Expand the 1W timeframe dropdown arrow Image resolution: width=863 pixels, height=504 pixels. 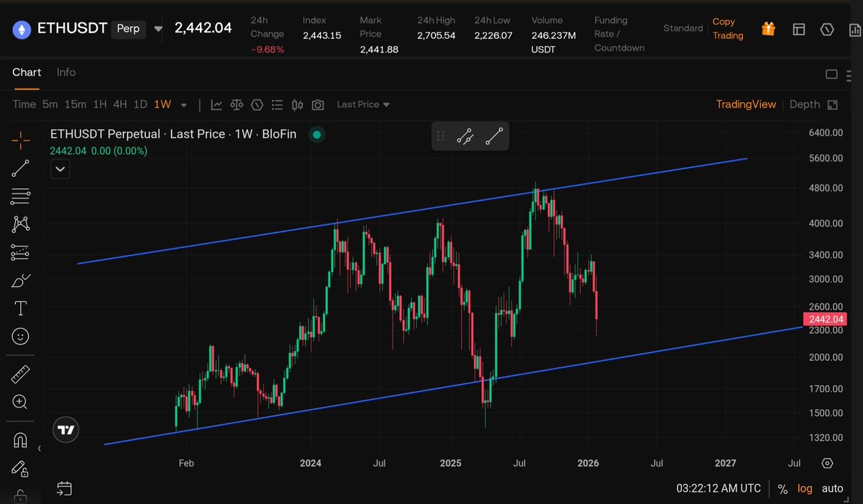tap(183, 104)
